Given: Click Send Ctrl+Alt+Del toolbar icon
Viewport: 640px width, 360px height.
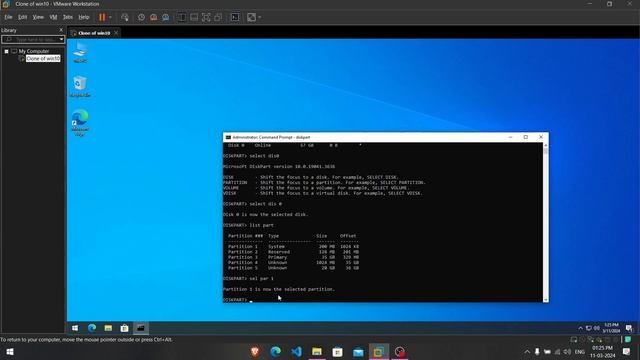Looking at the screenshot, I should tap(125, 17).
